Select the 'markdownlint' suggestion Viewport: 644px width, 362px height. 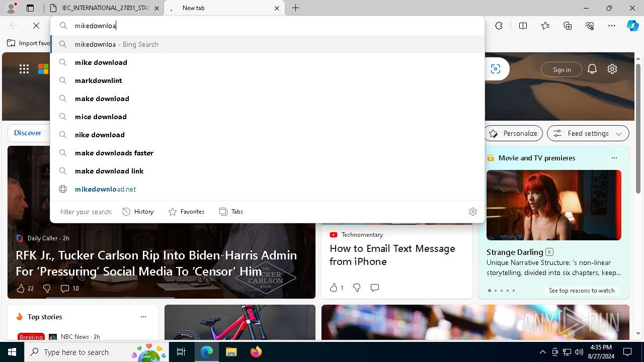(x=267, y=80)
